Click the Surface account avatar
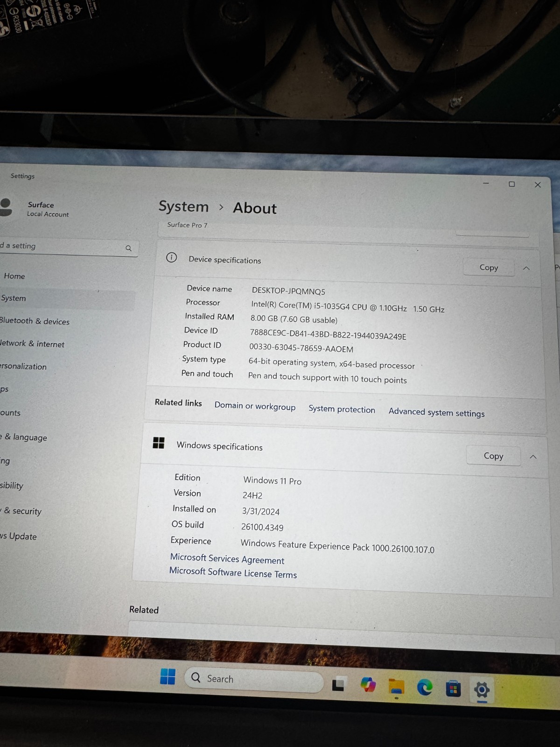 [6, 207]
